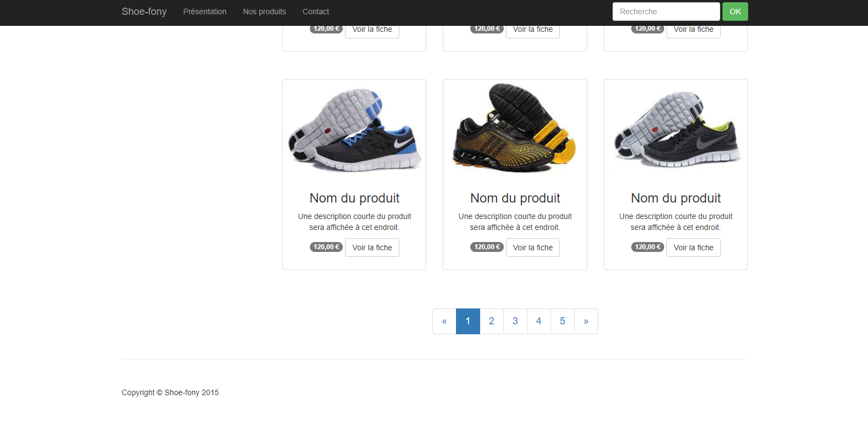Jump to page 2 in pagination
The width and height of the screenshot is (868, 427).
tap(492, 321)
